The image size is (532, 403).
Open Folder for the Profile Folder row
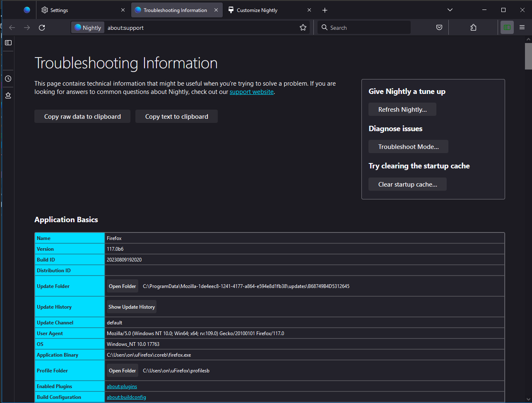[x=123, y=370]
